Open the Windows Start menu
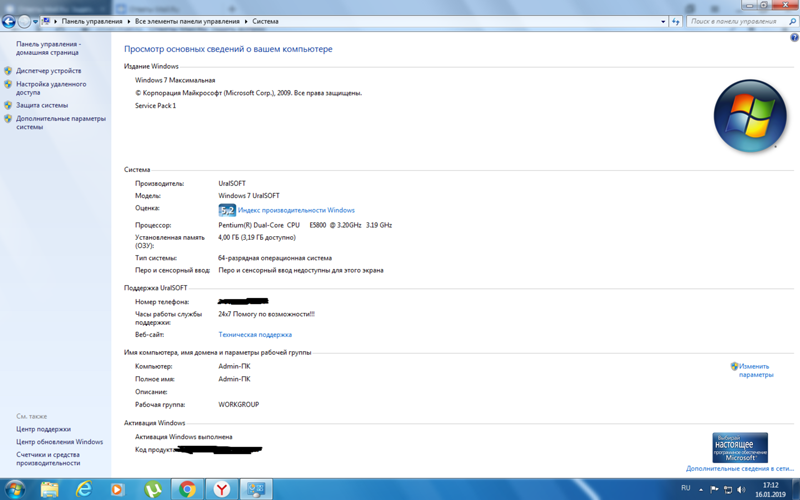This screenshot has height=500, width=800. click(x=14, y=490)
